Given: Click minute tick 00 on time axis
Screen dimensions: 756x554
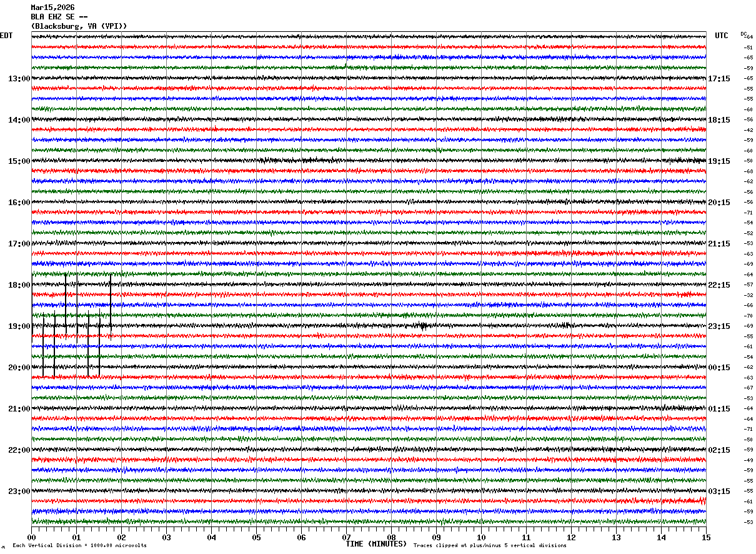Looking at the screenshot, I should click(31, 537).
